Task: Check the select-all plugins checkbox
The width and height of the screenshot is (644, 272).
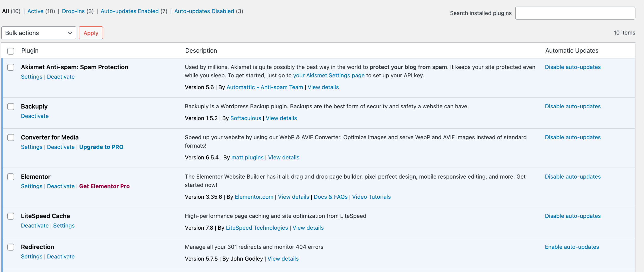Action: (x=11, y=51)
